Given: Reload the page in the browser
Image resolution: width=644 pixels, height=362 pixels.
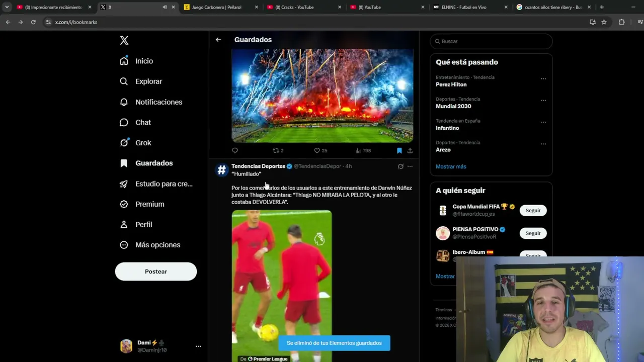Looking at the screenshot, I should tap(33, 22).
